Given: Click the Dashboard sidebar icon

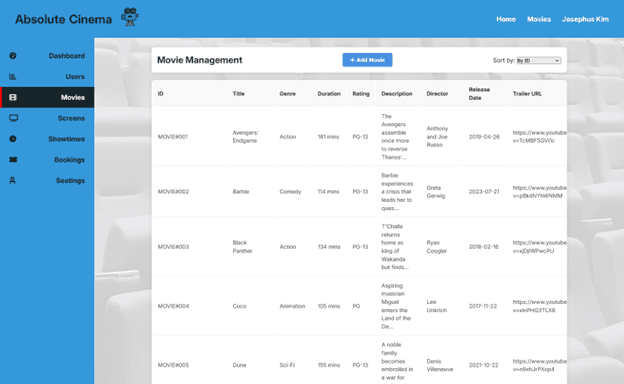Looking at the screenshot, I should tap(13, 56).
